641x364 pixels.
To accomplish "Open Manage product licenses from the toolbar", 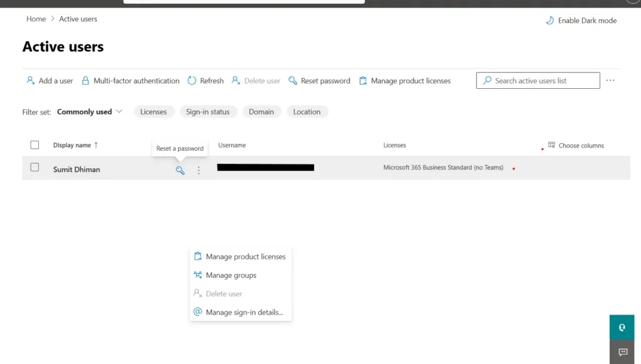I will pos(362,80).
